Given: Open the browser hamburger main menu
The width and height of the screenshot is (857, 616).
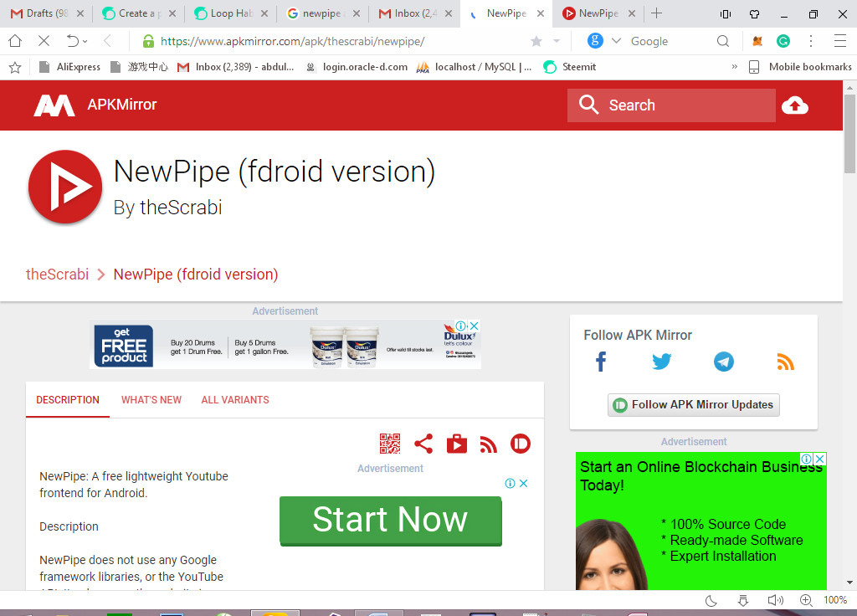Looking at the screenshot, I should (x=840, y=41).
